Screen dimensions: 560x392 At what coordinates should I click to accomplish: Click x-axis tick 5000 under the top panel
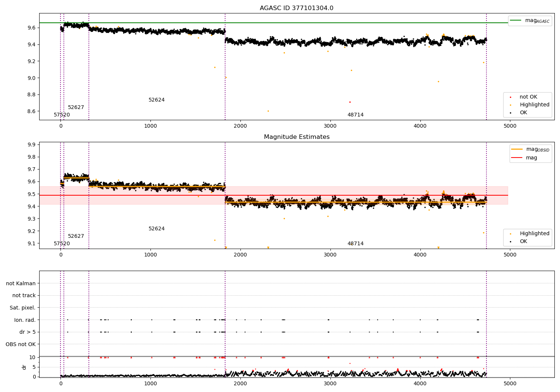510,126
